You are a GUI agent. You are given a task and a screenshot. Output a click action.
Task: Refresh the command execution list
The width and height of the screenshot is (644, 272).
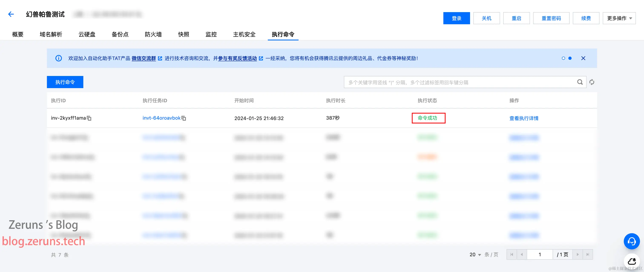[592, 82]
